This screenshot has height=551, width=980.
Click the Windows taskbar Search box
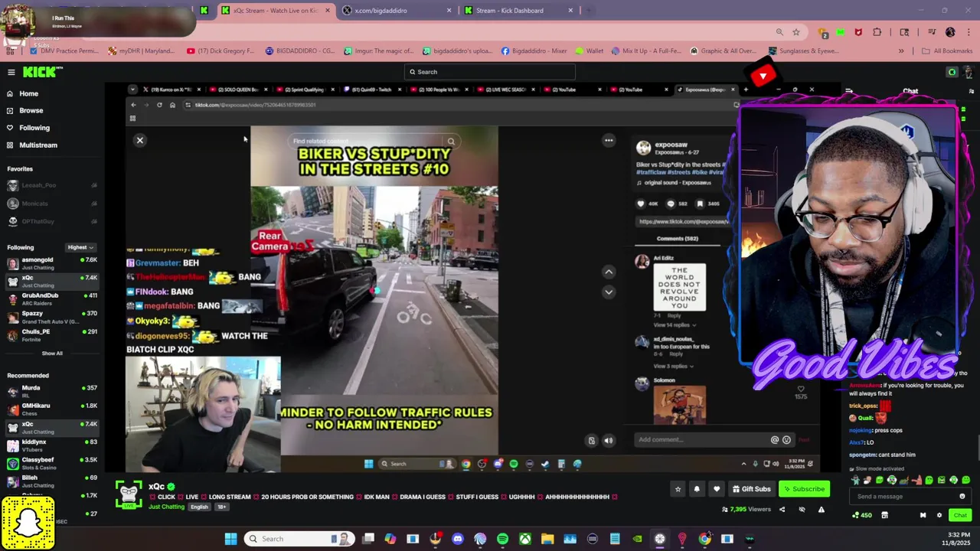[x=299, y=539]
